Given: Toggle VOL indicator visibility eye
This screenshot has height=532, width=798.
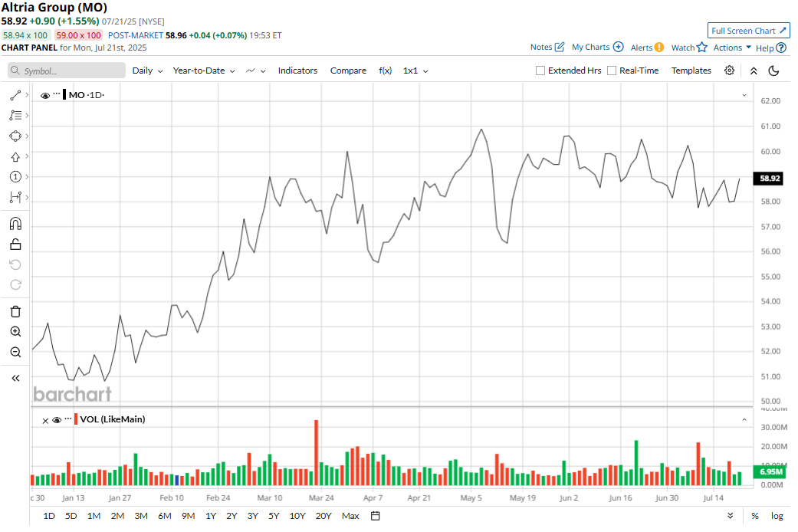Looking at the screenshot, I should coord(57,420).
